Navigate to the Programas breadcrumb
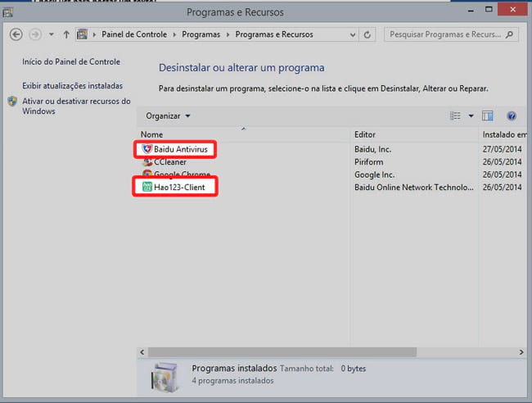 (201, 34)
